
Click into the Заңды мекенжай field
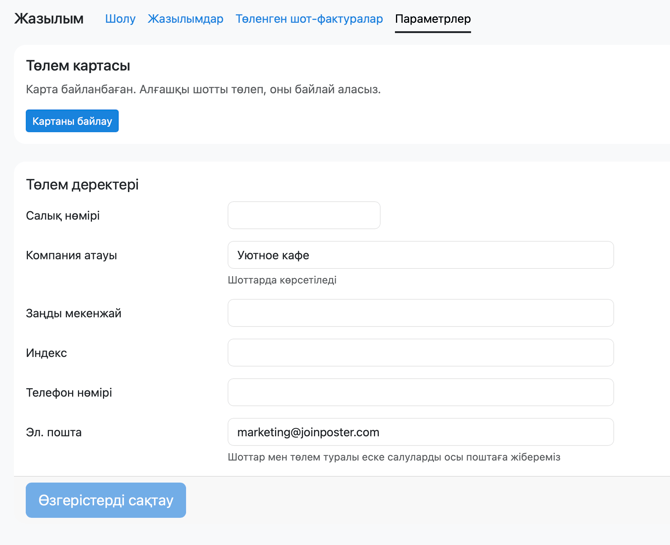pyautogui.click(x=420, y=313)
